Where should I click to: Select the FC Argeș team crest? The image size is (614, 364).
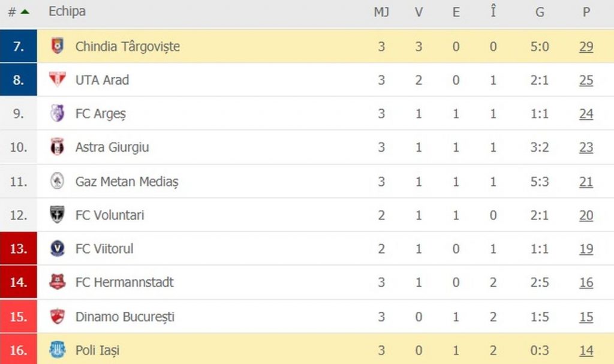(x=57, y=113)
